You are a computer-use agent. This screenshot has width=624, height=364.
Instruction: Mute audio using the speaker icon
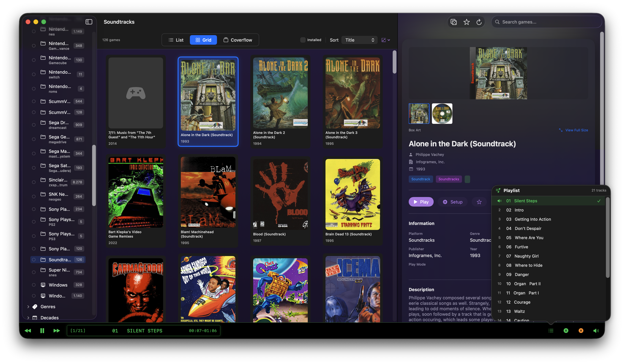click(596, 331)
